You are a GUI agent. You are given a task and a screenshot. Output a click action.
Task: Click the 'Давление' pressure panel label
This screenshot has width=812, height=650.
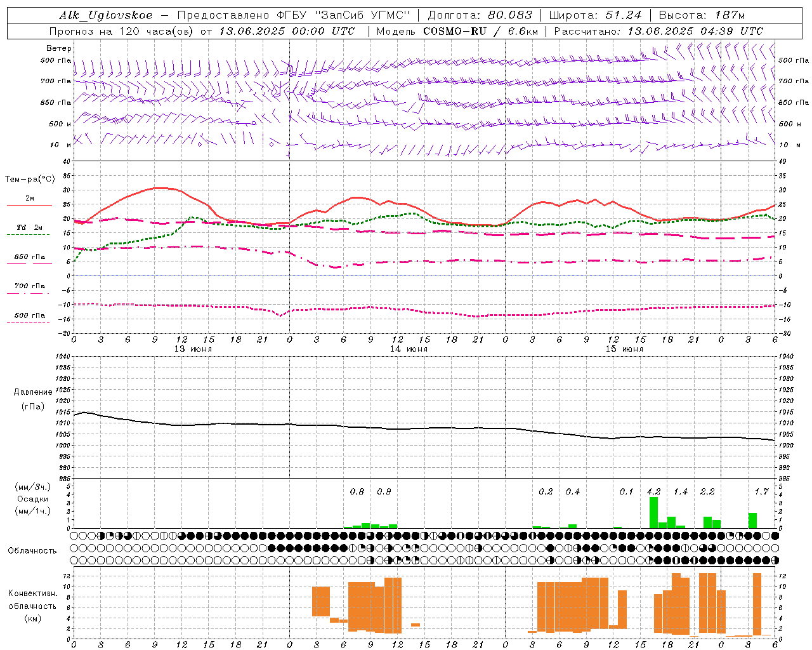click(33, 392)
